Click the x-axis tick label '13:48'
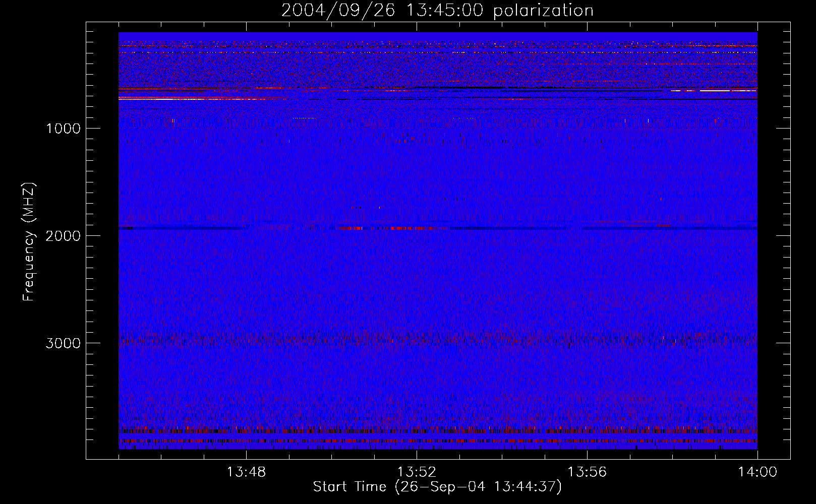The width and height of the screenshot is (816, 504). pyautogui.click(x=246, y=472)
